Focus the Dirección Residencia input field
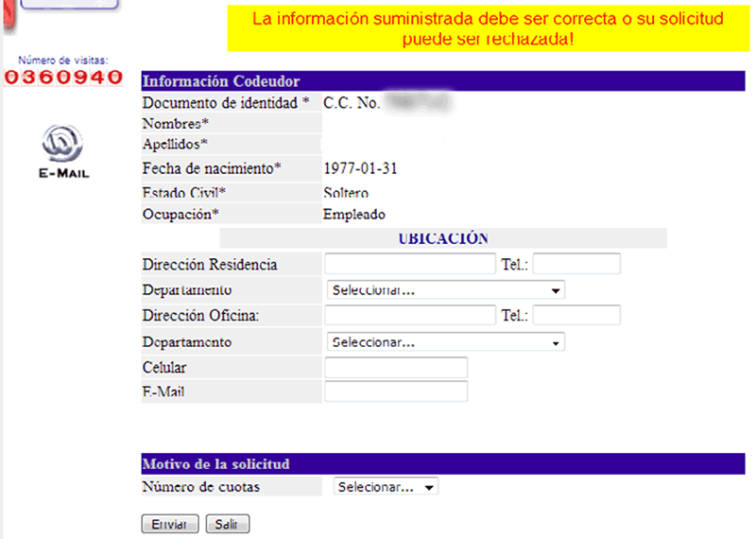756x539 pixels. [x=410, y=264]
